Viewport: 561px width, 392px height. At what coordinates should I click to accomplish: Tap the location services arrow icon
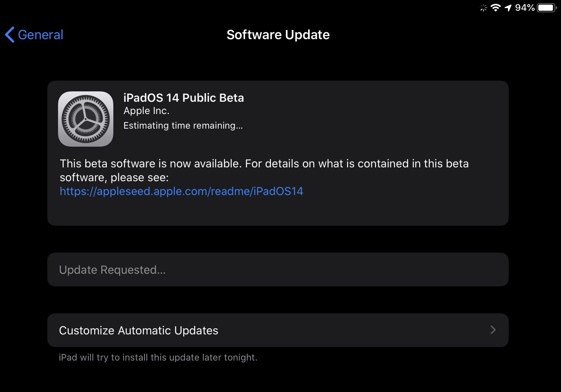508,8
